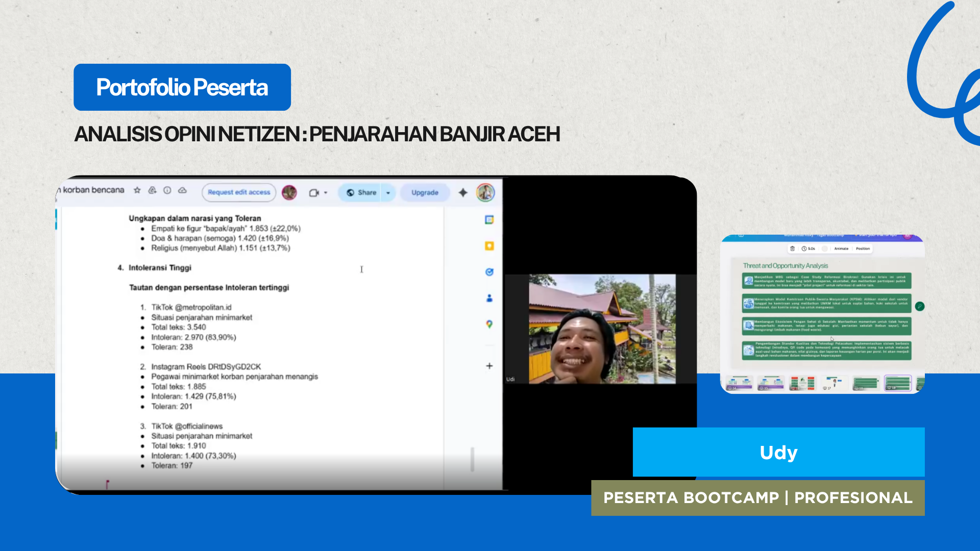Image resolution: width=980 pixels, height=551 pixels.
Task: Click the 5.0s timing clock in Canva
Action: [x=808, y=248]
